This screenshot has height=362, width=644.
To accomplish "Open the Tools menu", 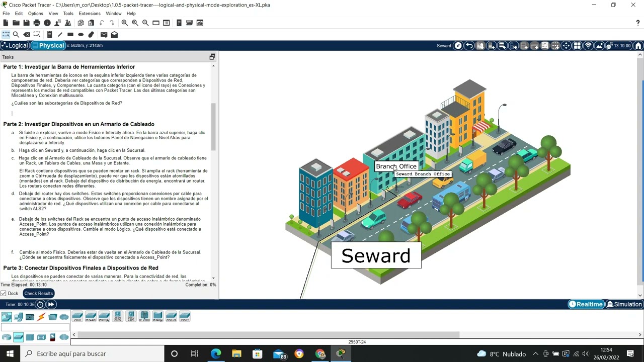I will coord(68,14).
